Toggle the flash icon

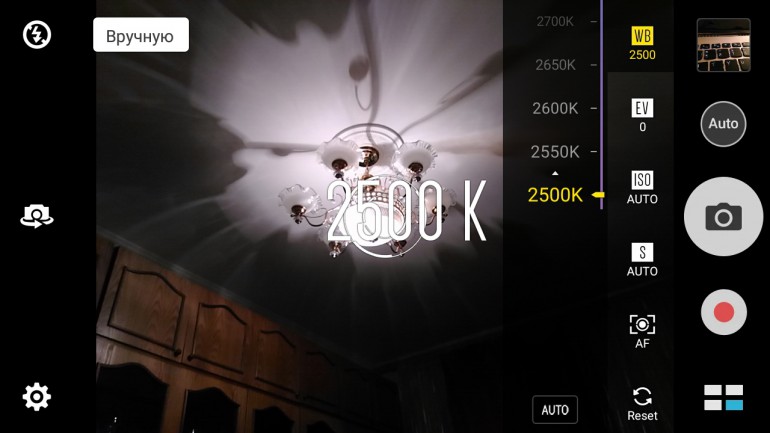tap(37, 35)
